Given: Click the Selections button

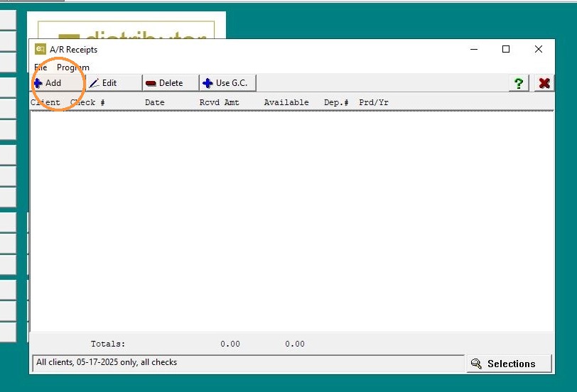Looking at the screenshot, I should [509, 364].
